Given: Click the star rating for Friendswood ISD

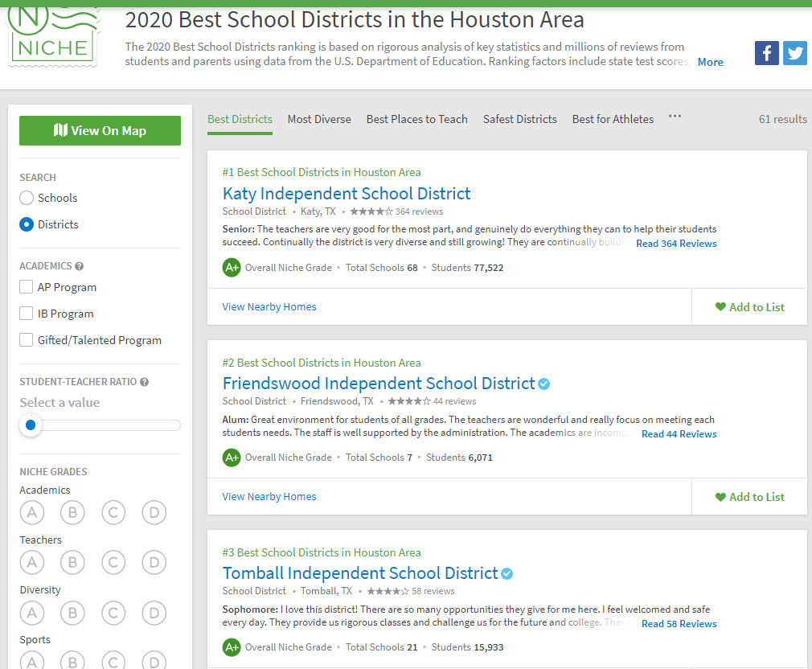Looking at the screenshot, I should [409, 401].
